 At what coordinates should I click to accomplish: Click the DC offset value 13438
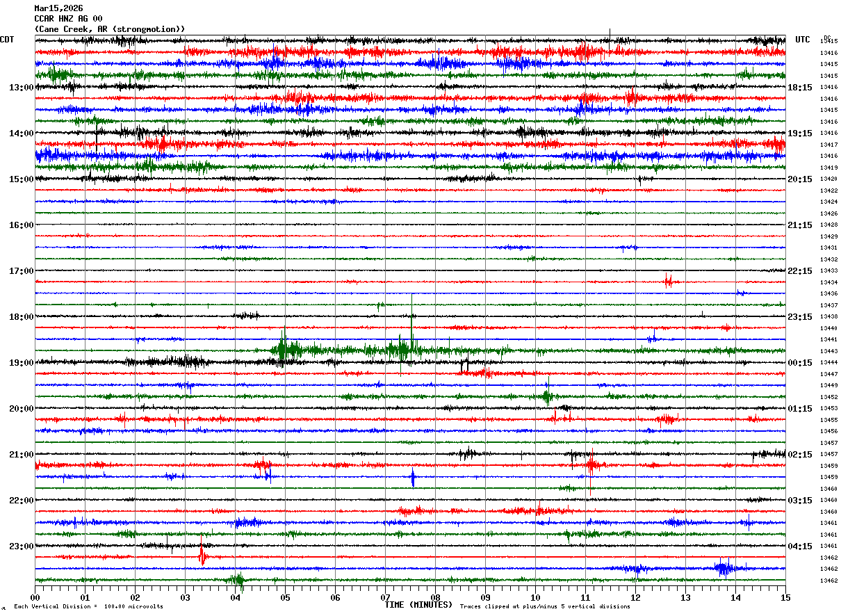point(828,317)
